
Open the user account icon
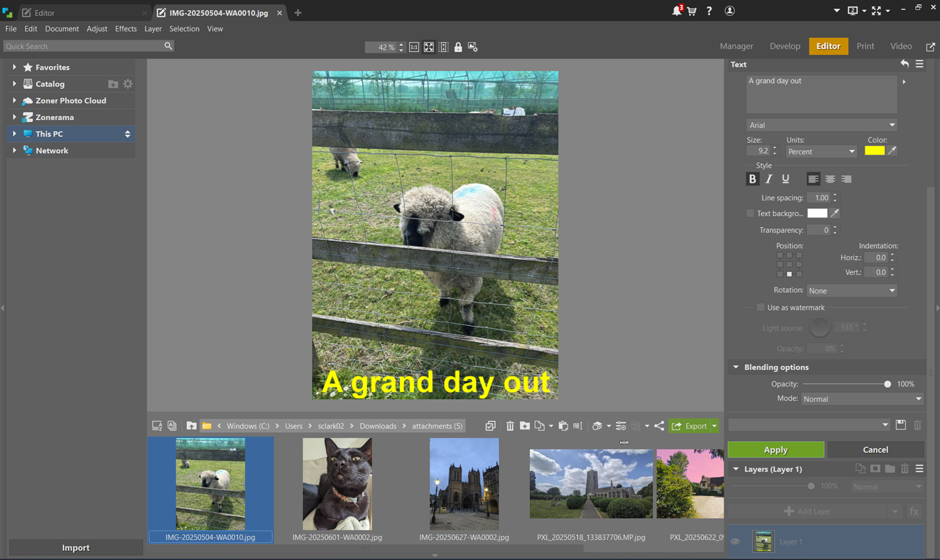click(729, 11)
